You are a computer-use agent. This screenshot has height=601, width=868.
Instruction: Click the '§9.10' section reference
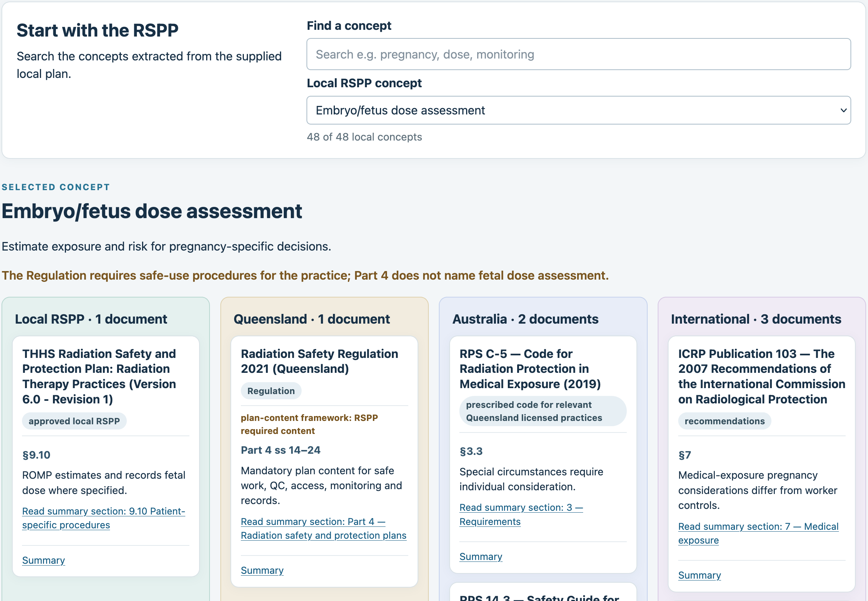click(x=36, y=455)
